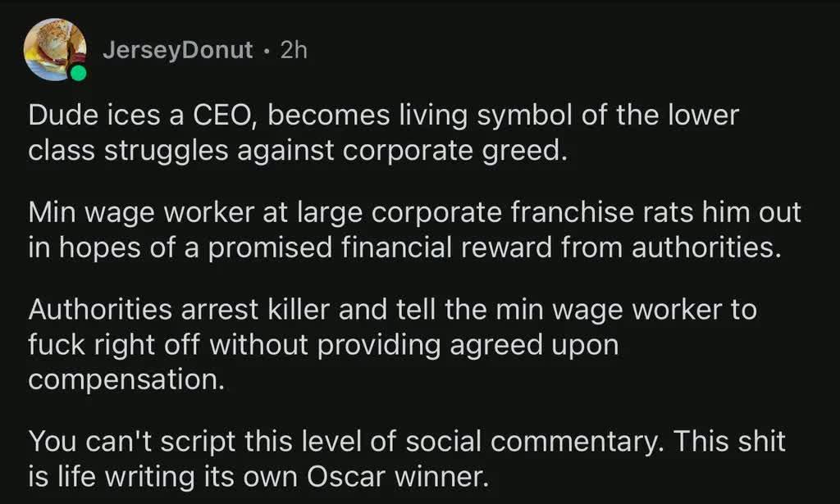
Task: Click the line starting 'fuck right off'
Action: point(322,345)
